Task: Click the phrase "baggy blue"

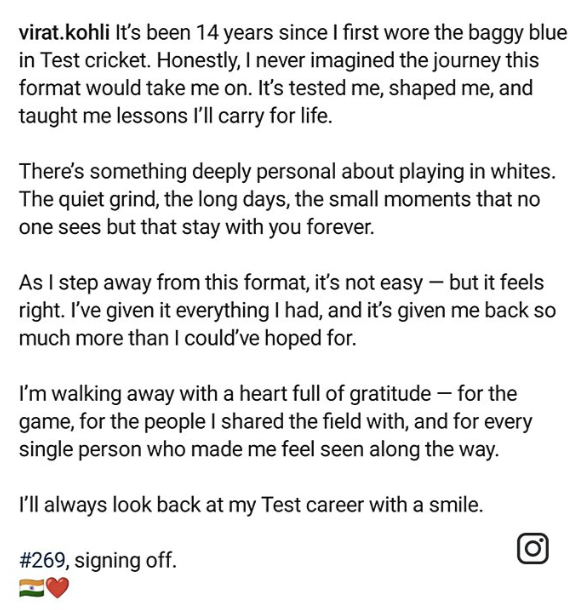Action: [x=517, y=33]
